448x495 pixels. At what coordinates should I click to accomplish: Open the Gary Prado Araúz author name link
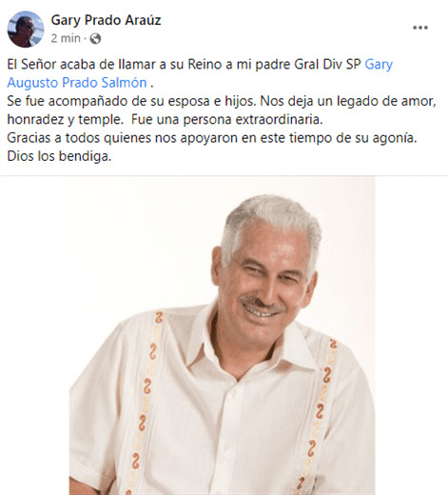[106, 20]
